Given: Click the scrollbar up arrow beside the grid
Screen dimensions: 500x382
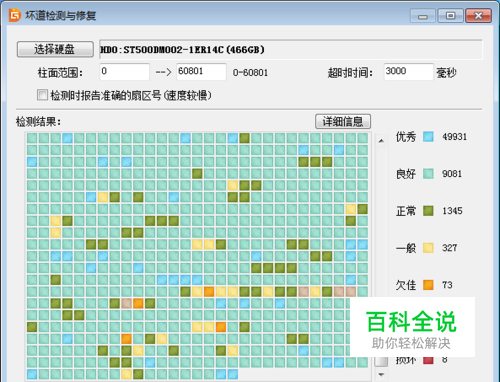Looking at the screenshot, I should click(381, 141).
